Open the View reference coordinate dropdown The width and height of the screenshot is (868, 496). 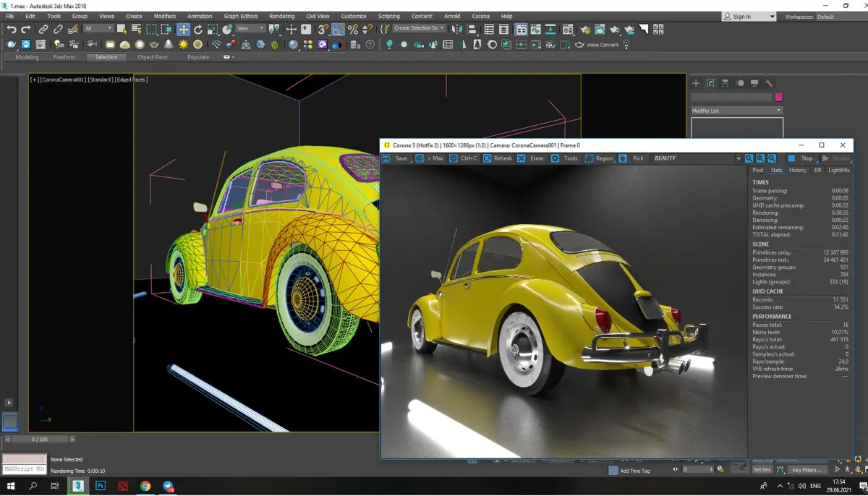pos(251,29)
